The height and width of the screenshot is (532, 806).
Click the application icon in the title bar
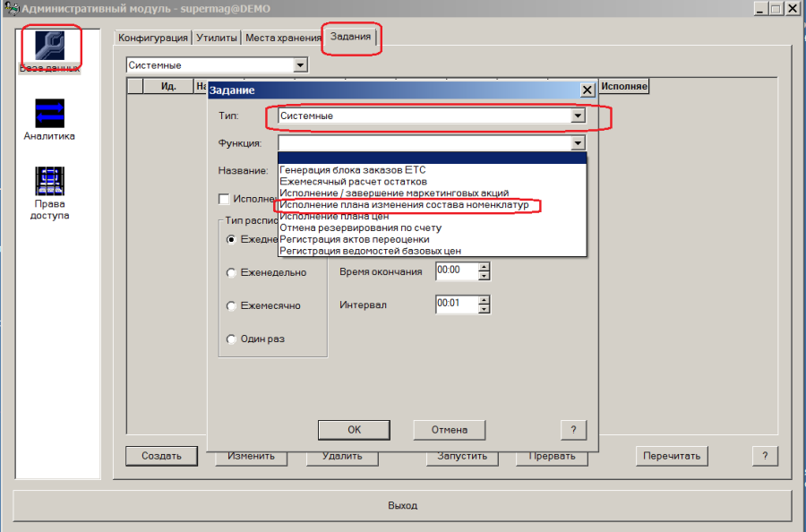click(11, 8)
